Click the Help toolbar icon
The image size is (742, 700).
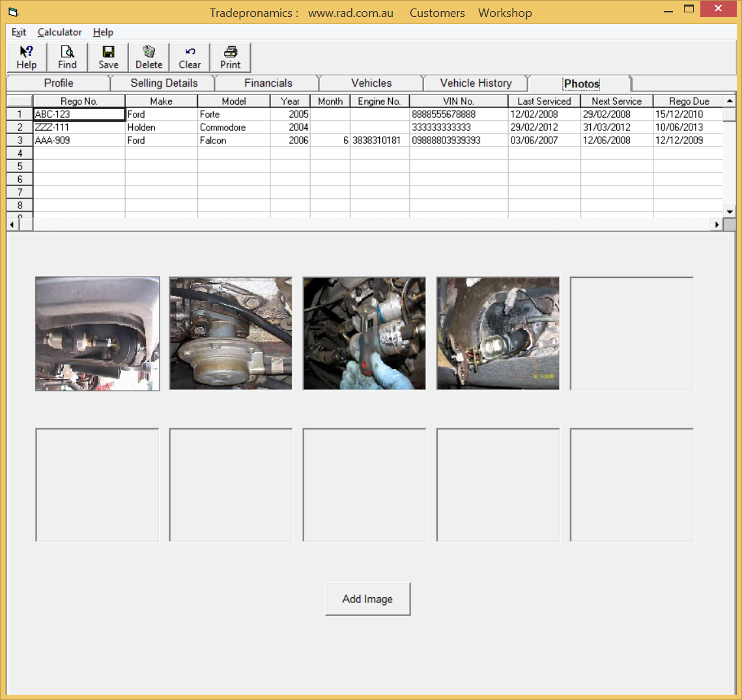tap(26, 57)
